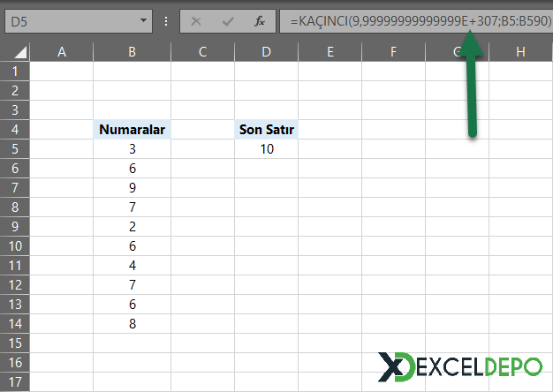Image resolution: width=553 pixels, height=392 pixels.
Task: Click into the KAÇINCI formula bar field
Action: pos(416,21)
